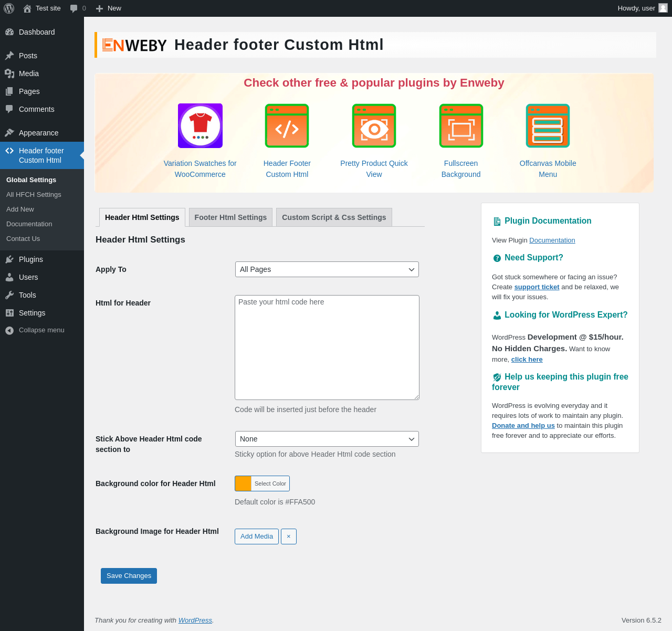Image resolution: width=672 pixels, height=631 pixels.
Task: Click the Appearance brush icon
Action: [x=9, y=133]
